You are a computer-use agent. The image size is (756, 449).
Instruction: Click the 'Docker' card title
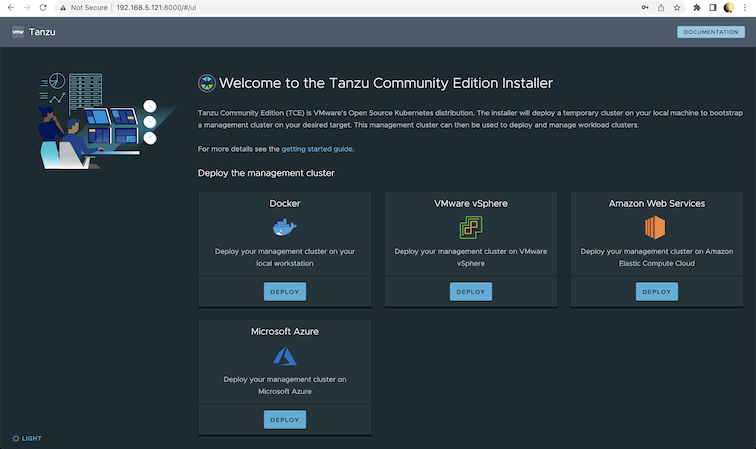284,204
